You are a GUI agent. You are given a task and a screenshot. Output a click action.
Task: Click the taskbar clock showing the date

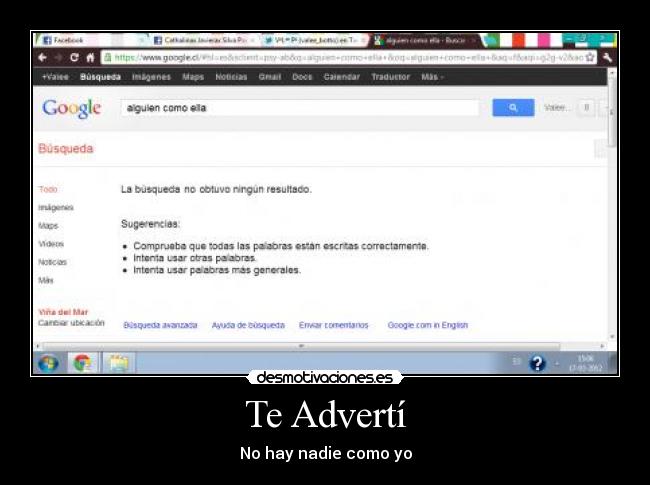coord(586,363)
